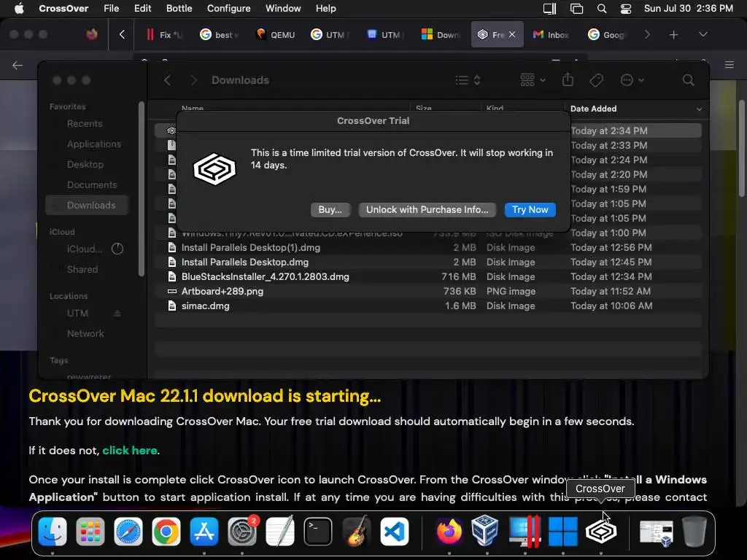Select Downloads in Finder sidebar

(88, 205)
